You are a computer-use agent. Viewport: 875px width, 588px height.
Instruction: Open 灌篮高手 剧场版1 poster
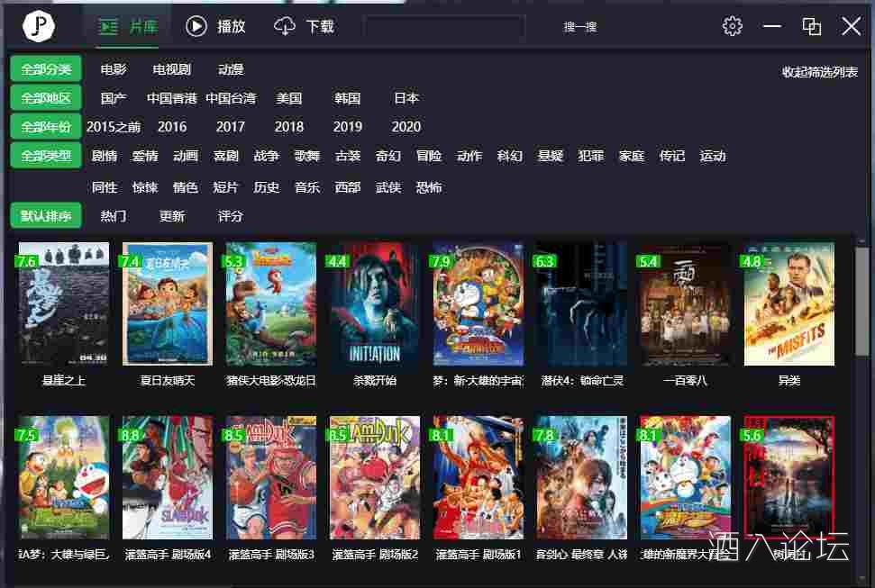pos(479,477)
